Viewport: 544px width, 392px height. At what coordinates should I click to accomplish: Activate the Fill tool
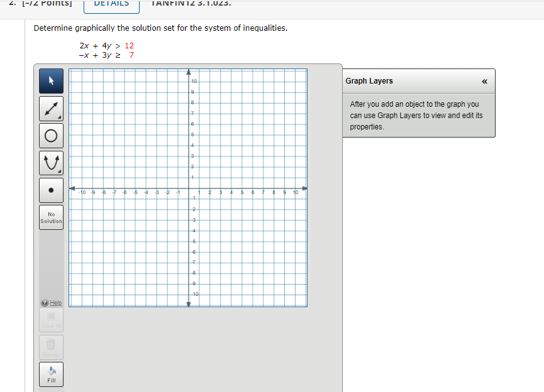click(x=51, y=374)
